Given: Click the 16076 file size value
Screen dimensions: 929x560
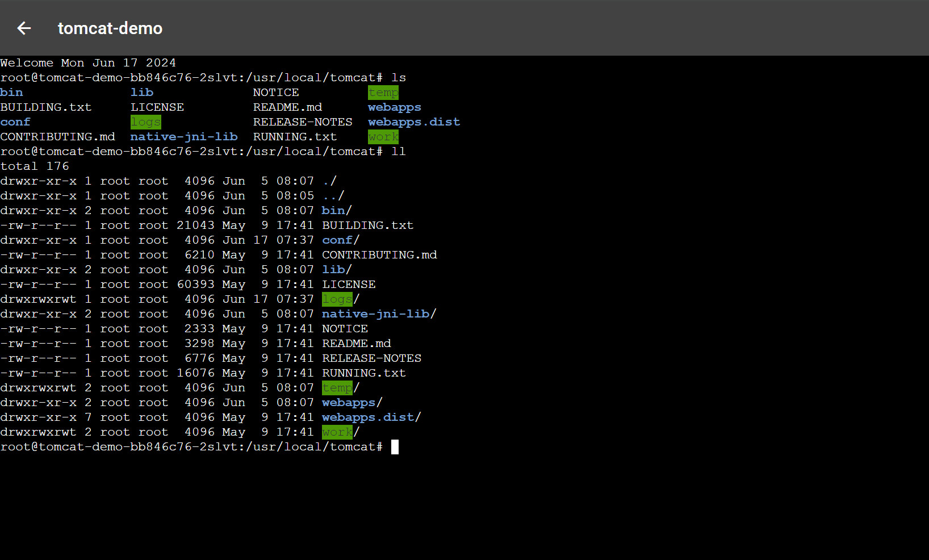Looking at the screenshot, I should point(195,373).
